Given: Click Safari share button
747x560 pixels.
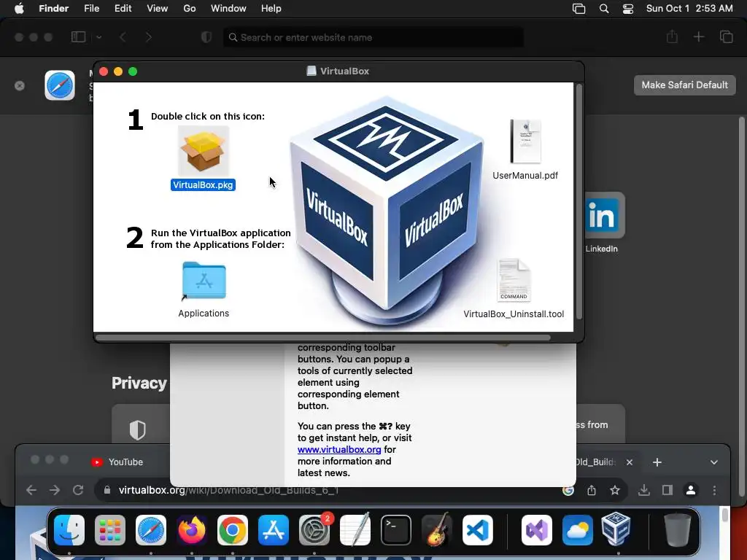Looking at the screenshot, I should coord(672,36).
